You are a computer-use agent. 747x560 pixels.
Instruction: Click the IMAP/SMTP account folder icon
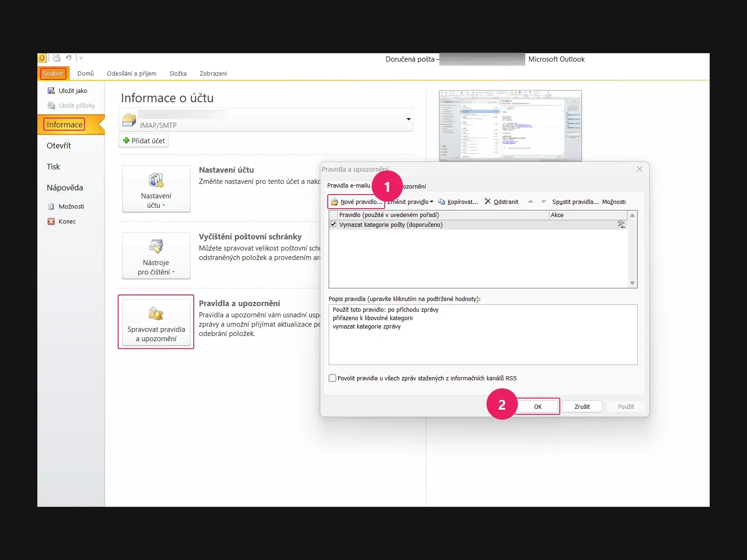click(129, 120)
